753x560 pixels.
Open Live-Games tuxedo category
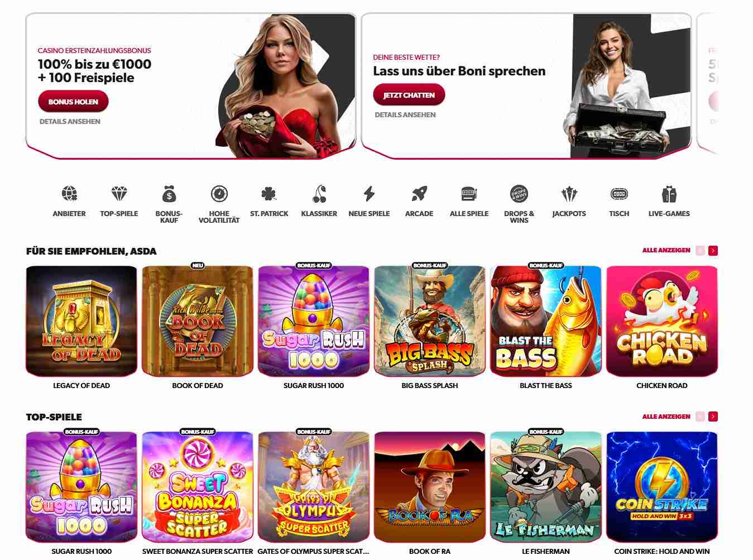click(x=669, y=194)
